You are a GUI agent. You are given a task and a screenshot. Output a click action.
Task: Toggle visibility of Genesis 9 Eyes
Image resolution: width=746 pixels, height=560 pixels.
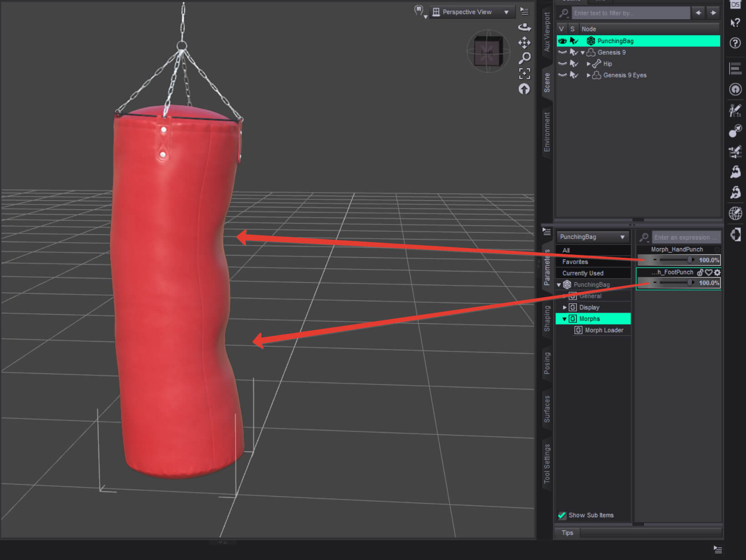click(x=563, y=75)
